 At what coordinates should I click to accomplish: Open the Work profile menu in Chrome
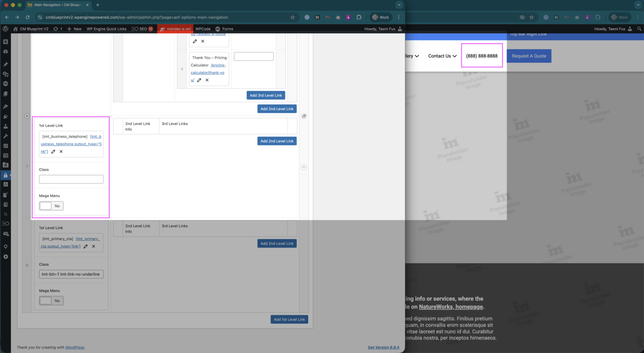coord(381,17)
